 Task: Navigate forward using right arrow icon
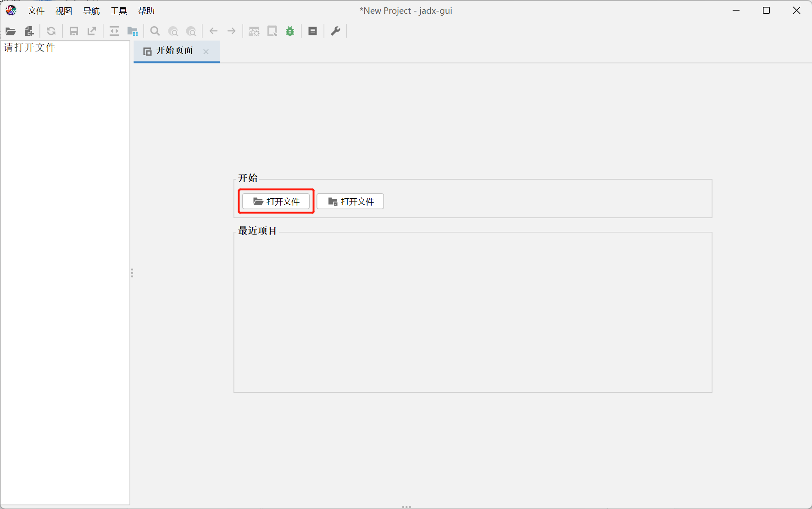point(231,31)
